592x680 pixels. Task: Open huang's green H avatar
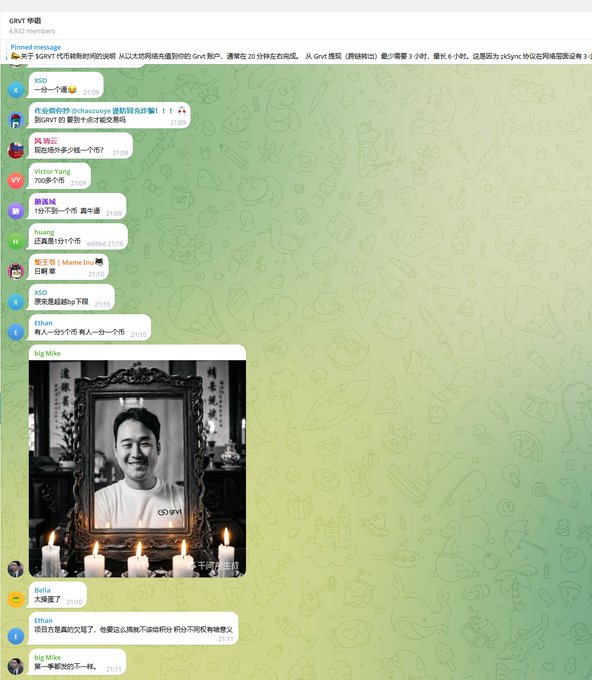click(x=16, y=242)
